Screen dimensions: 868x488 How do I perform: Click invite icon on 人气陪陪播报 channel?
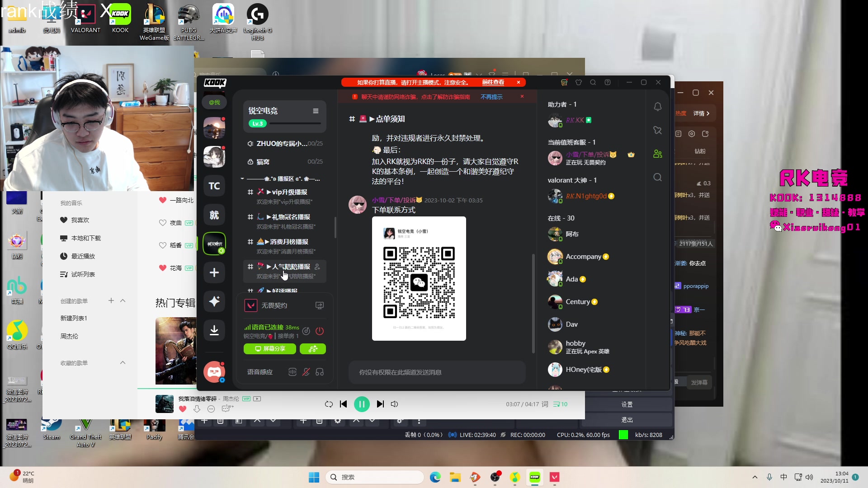[x=317, y=267]
